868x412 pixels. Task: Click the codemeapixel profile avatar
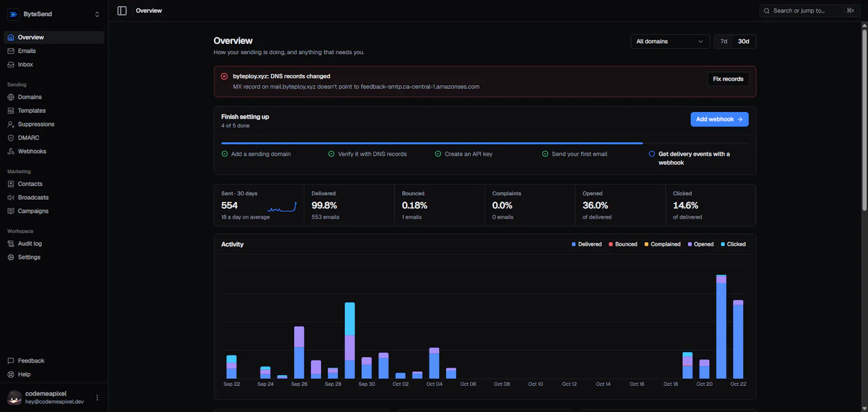tap(15, 398)
